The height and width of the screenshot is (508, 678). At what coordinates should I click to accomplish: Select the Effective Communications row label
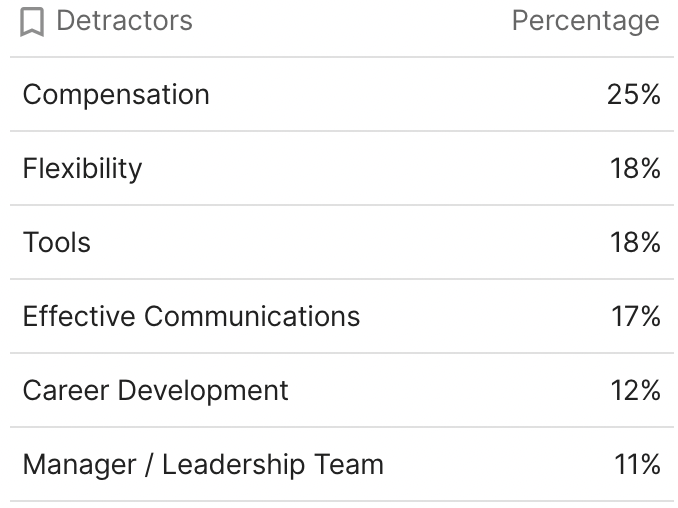[191, 317]
